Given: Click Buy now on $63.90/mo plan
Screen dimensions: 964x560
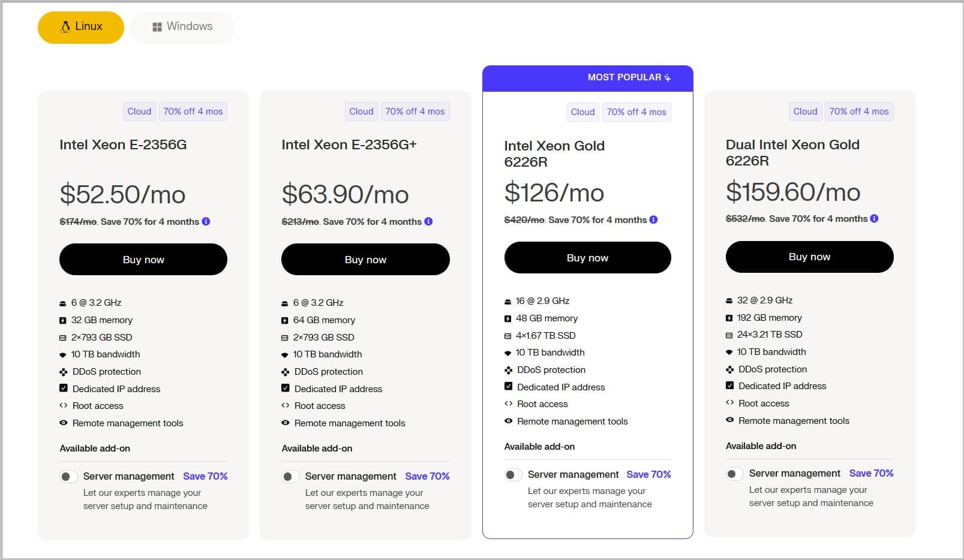Looking at the screenshot, I should 365,259.
